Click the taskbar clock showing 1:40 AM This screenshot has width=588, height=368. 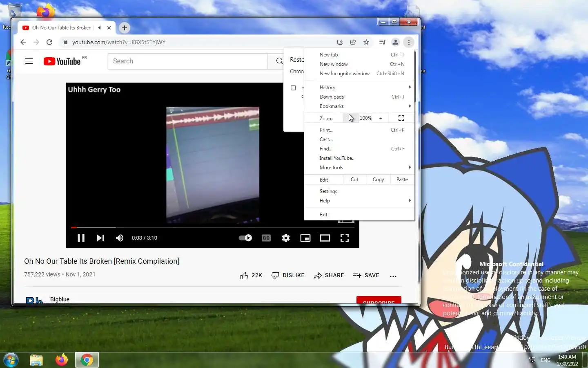click(567, 360)
